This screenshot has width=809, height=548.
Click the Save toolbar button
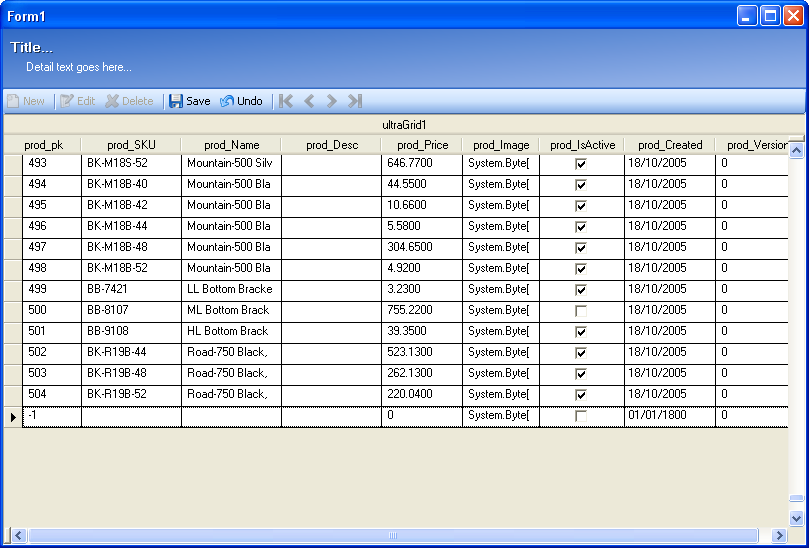[189, 101]
